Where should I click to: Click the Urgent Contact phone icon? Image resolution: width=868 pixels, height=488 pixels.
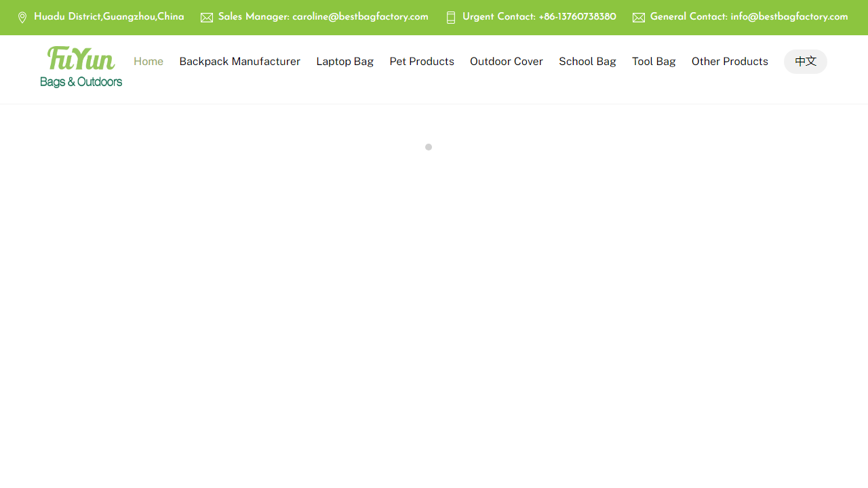[451, 18]
